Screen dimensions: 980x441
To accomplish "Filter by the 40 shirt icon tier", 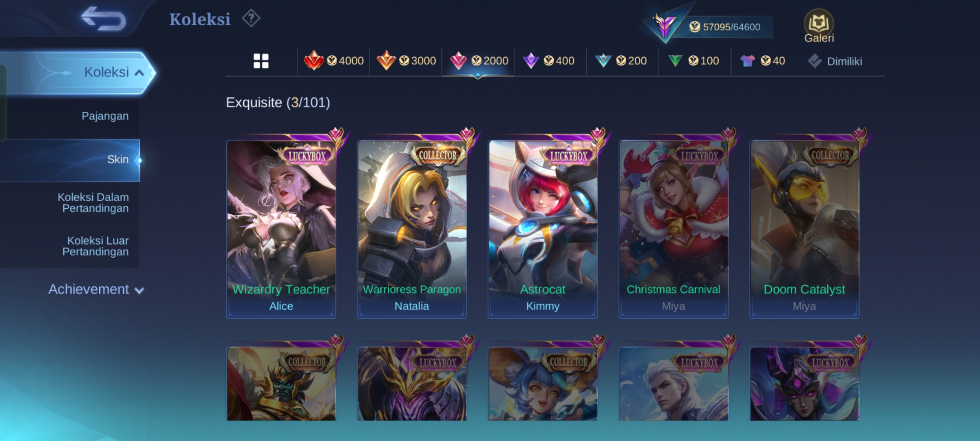I will pyautogui.click(x=763, y=61).
